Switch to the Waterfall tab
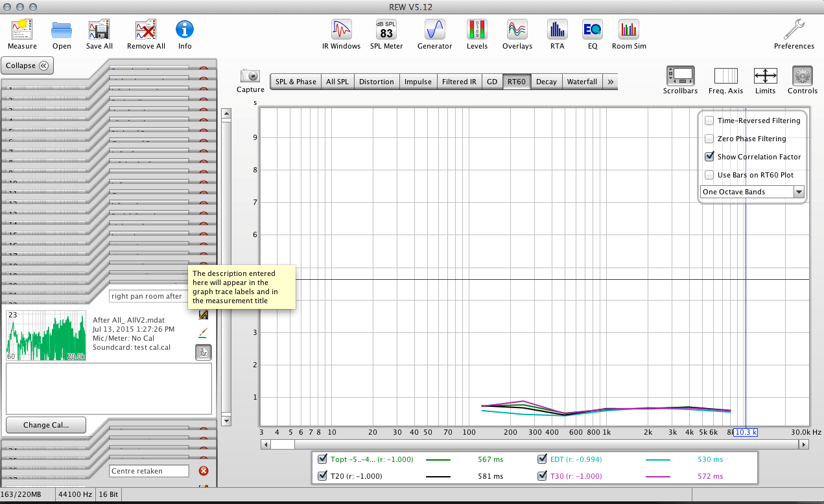This screenshot has height=504, width=824. (x=582, y=82)
